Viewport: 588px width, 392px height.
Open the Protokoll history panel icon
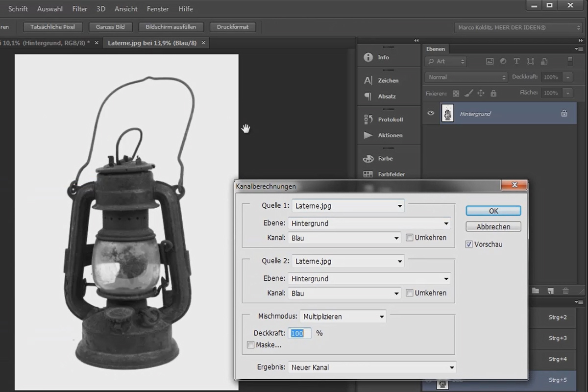point(368,119)
